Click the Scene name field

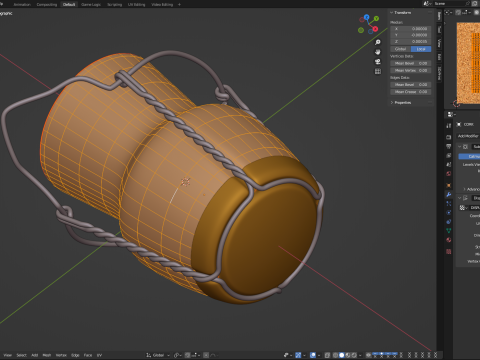451,4
